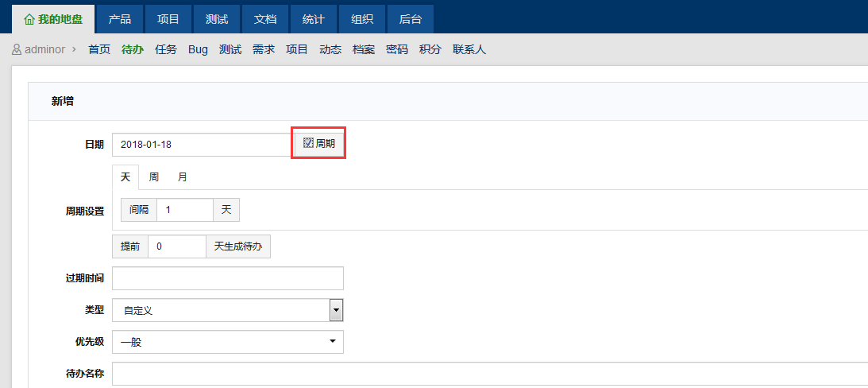868x388 pixels.
Task: Switch to the 项目 top tab
Action: 168,19
